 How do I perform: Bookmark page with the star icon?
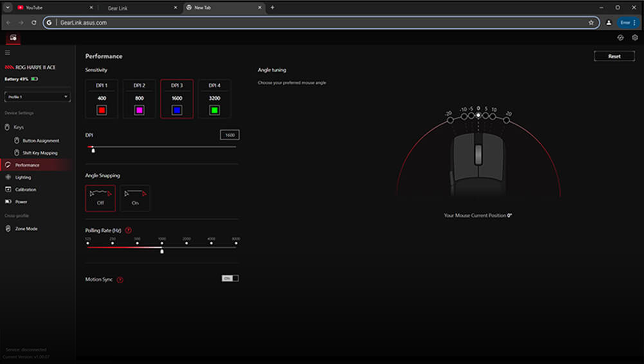tap(591, 23)
